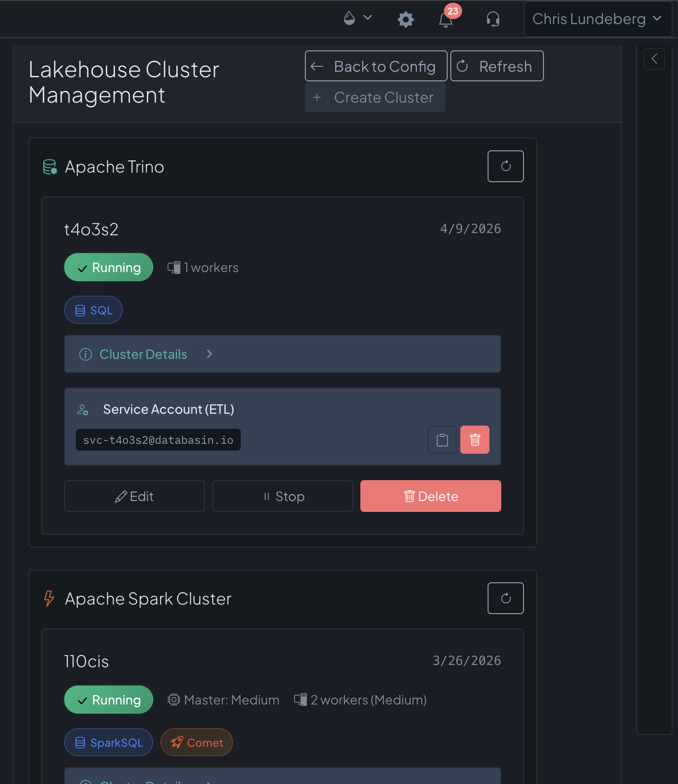
Task: Edit the t4o3s2 cluster
Action: click(x=135, y=496)
